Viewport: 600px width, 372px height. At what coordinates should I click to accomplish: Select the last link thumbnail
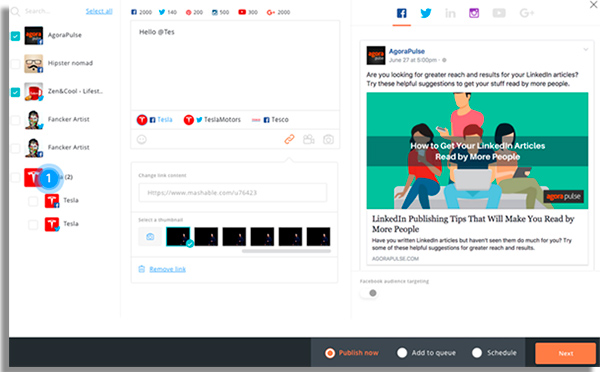pos(318,237)
